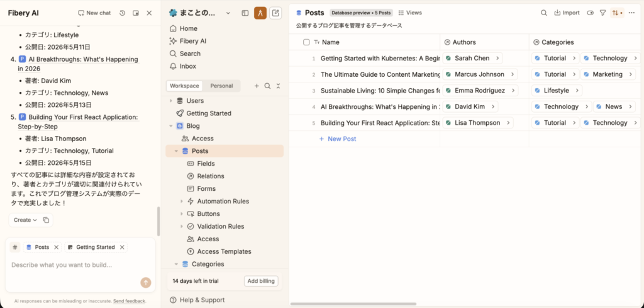This screenshot has height=308, width=644.
Task: Switch to the Workspace tab
Action: (x=185, y=86)
